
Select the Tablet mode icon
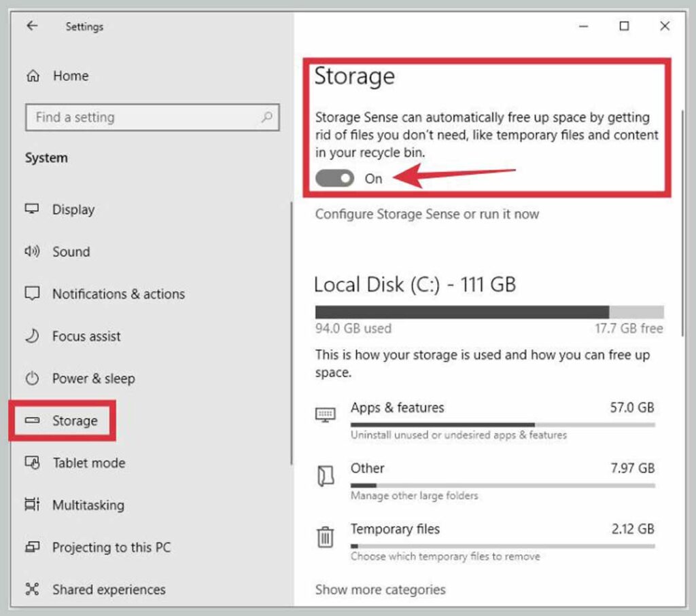[x=31, y=463]
